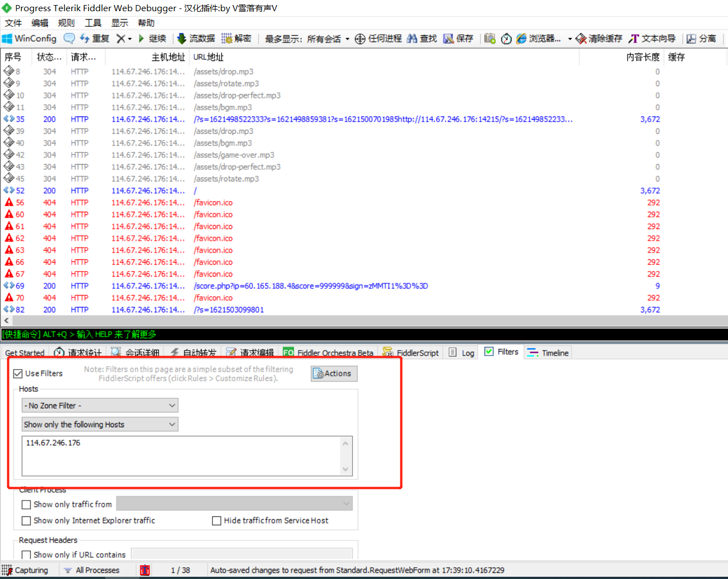Click the Actions button in Filters
Image resolution: width=728 pixels, height=579 pixels.
pyautogui.click(x=334, y=373)
